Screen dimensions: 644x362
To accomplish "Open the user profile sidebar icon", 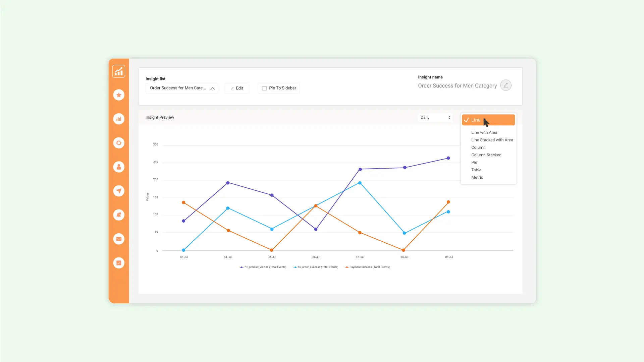I will [x=119, y=167].
